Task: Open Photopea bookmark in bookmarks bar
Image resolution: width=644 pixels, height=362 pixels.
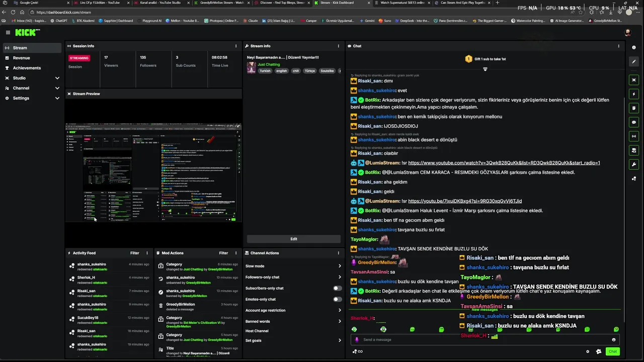Action: [221, 21]
